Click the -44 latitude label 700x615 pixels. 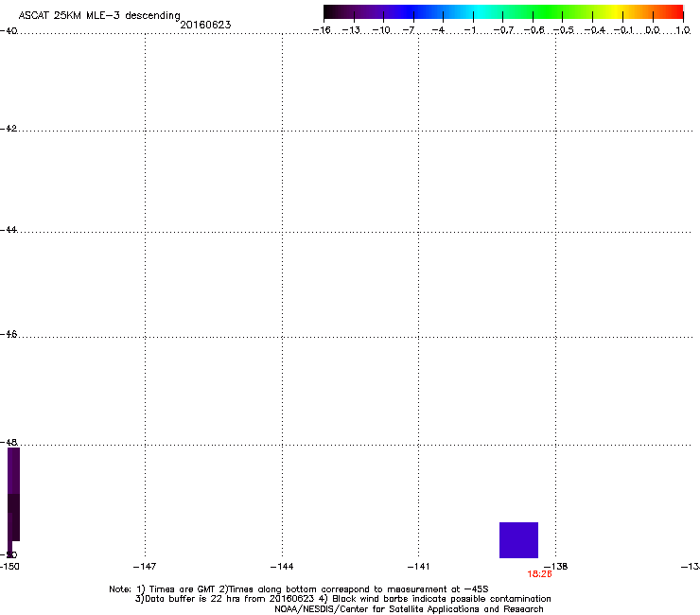coord(9,230)
